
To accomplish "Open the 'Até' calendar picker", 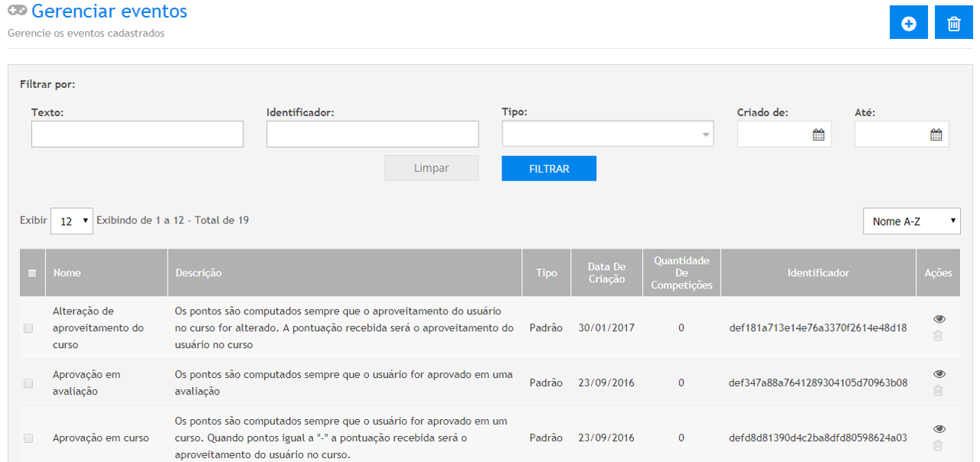I will point(936,135).
